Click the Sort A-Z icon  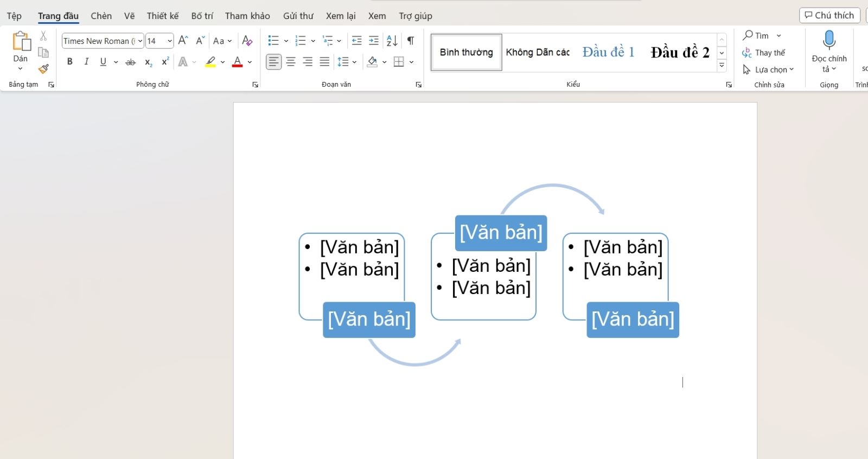[x=392, y=41]
